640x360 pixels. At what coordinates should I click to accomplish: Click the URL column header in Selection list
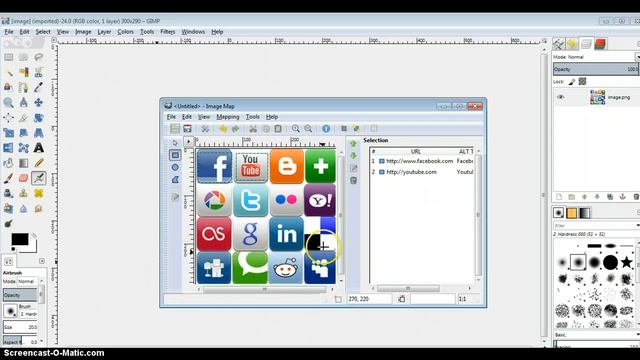[x=416, y=151]
